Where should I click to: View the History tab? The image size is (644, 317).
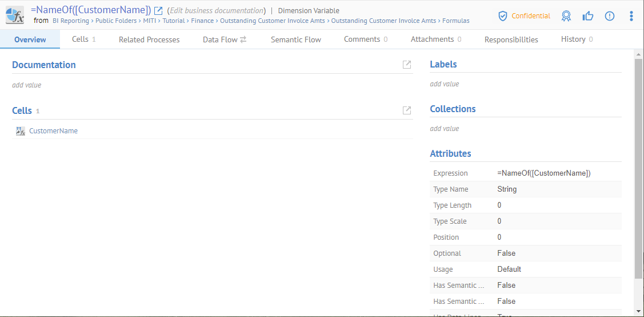coord(576,39)
